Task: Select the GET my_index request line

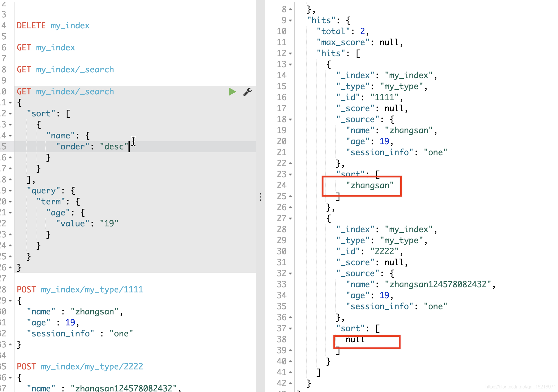Action: pos(46,47)
